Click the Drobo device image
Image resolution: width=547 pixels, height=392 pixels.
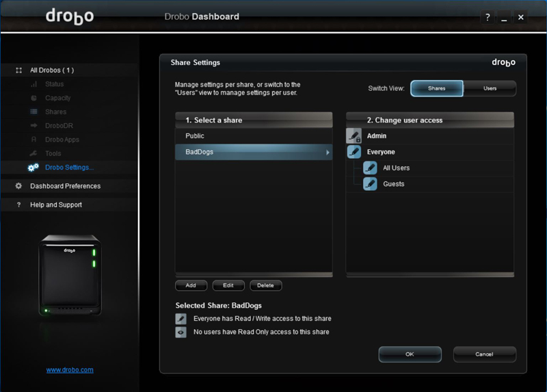point(70,275)
